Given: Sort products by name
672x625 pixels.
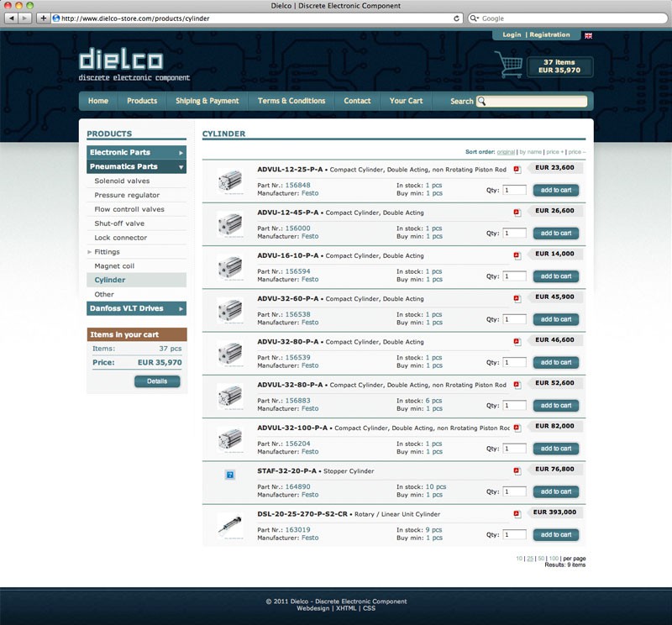Looking at the screenshot, I should click(531, 152).
